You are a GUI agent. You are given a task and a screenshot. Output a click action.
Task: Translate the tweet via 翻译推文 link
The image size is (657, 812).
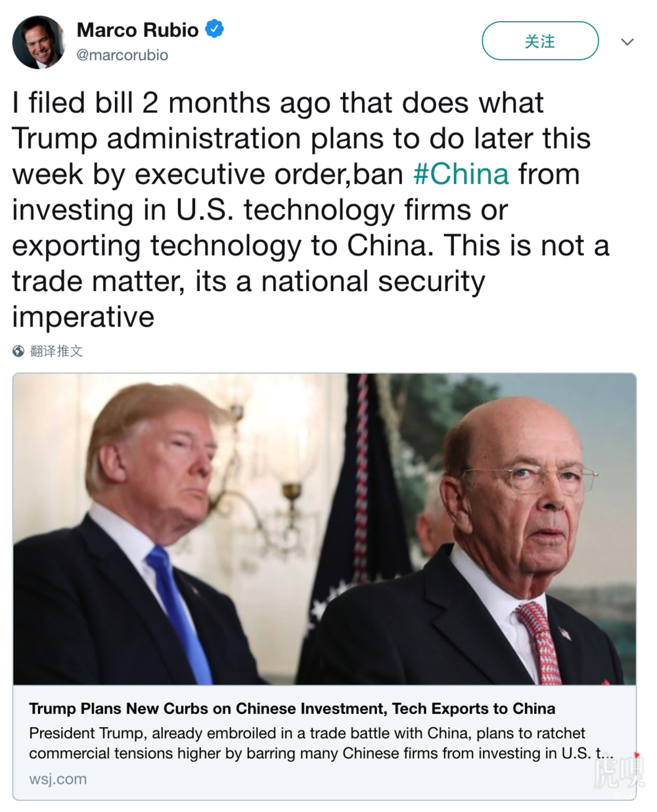57,351
